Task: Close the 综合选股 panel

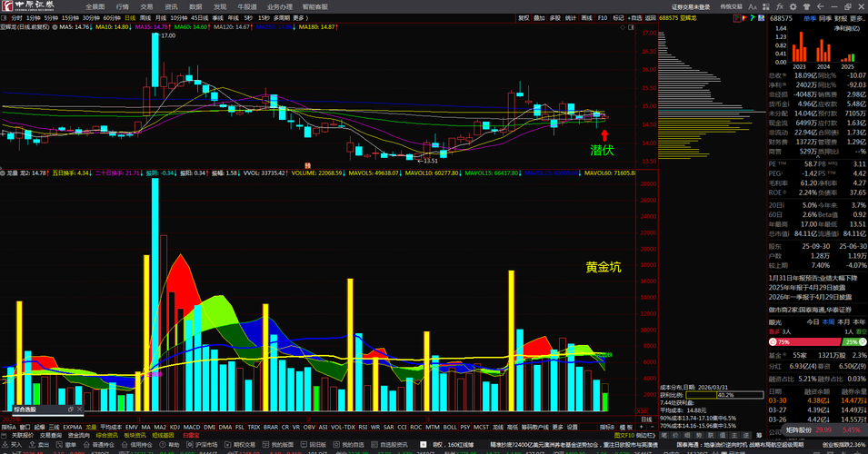Action: coord(79,410)
